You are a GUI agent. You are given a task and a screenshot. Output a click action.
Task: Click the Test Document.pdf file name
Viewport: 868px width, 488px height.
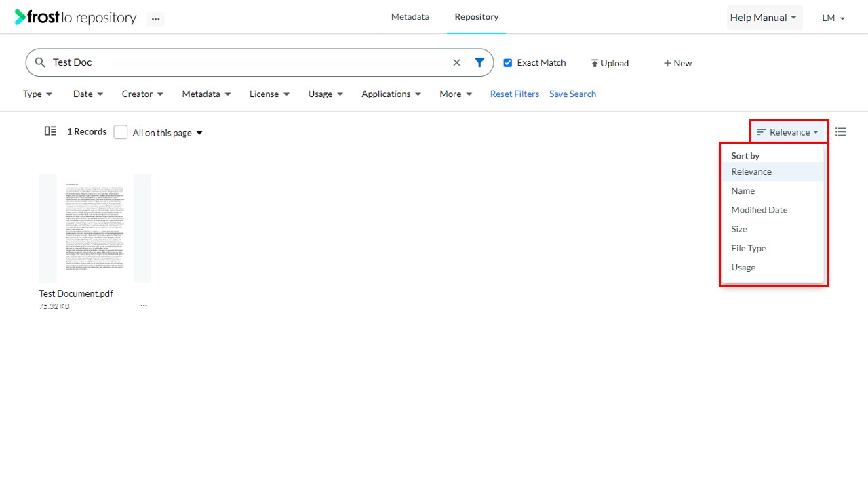pos(76,293)
